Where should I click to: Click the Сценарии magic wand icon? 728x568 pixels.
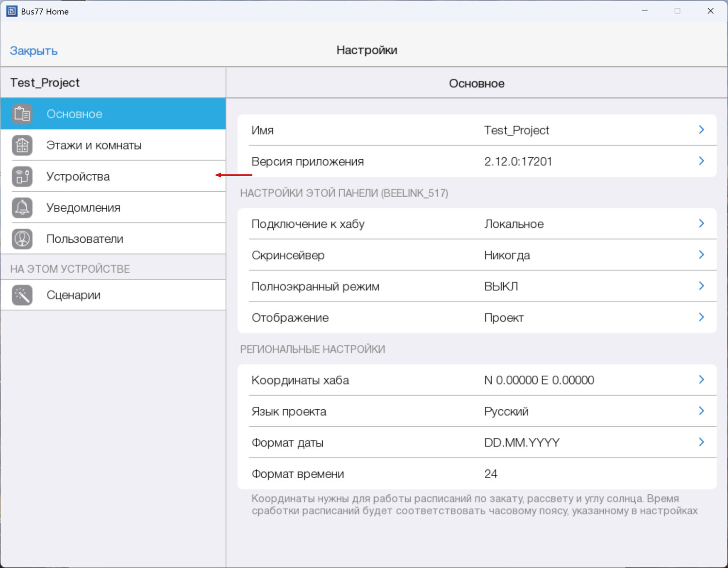[x=22, y=295]
